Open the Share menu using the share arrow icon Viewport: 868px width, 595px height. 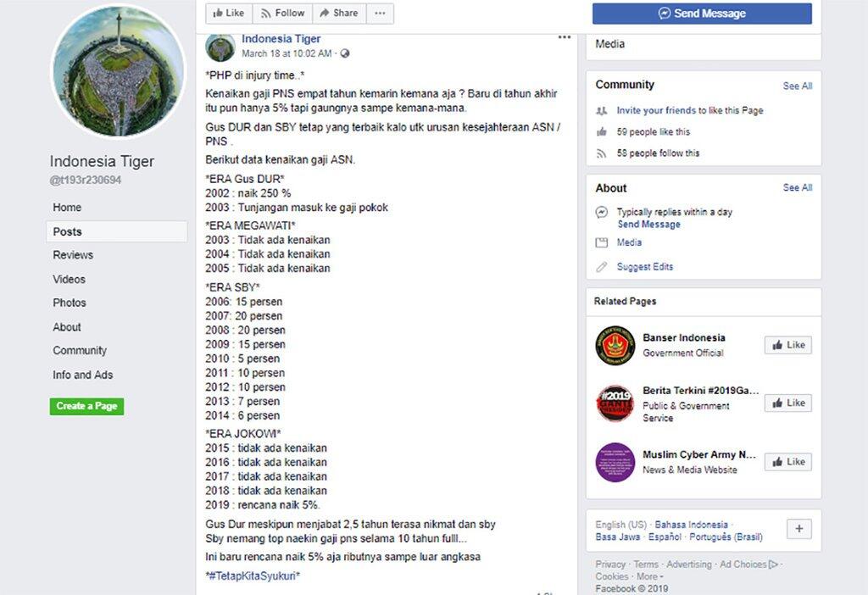coord(323,13)
